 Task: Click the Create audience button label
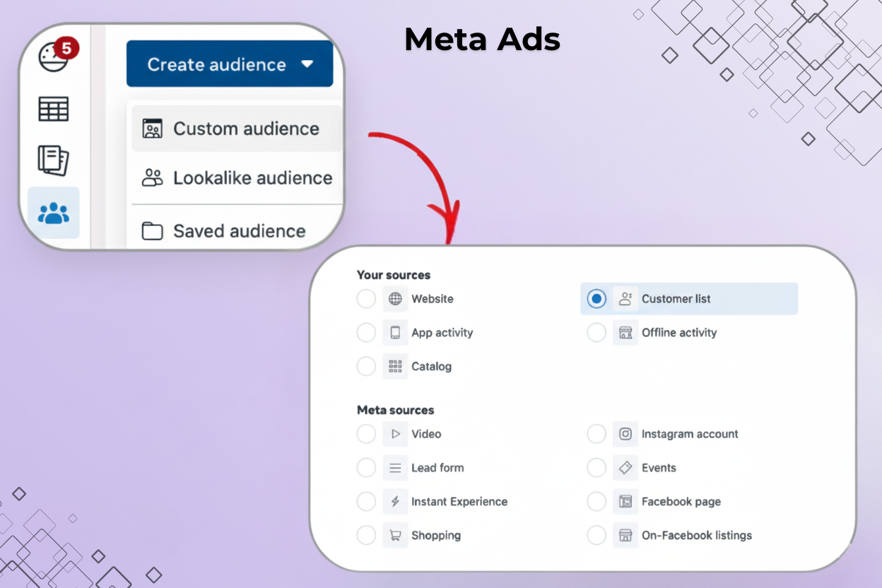click(217, 64)
